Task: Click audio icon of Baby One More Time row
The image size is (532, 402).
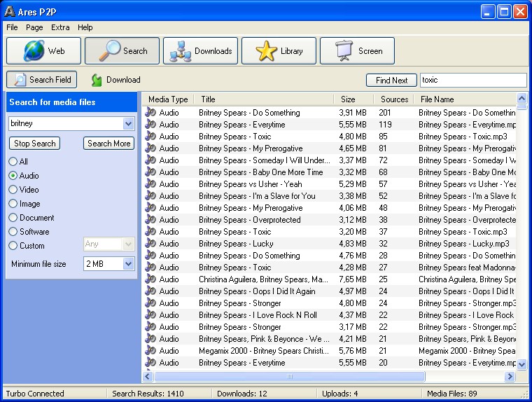Action: coord(150,172)
